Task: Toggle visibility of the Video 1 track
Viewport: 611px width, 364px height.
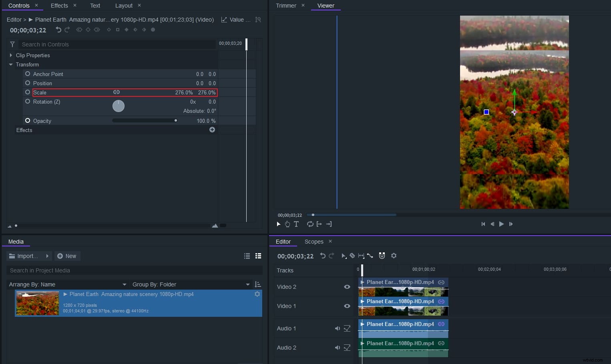Action: click(347, 306)
